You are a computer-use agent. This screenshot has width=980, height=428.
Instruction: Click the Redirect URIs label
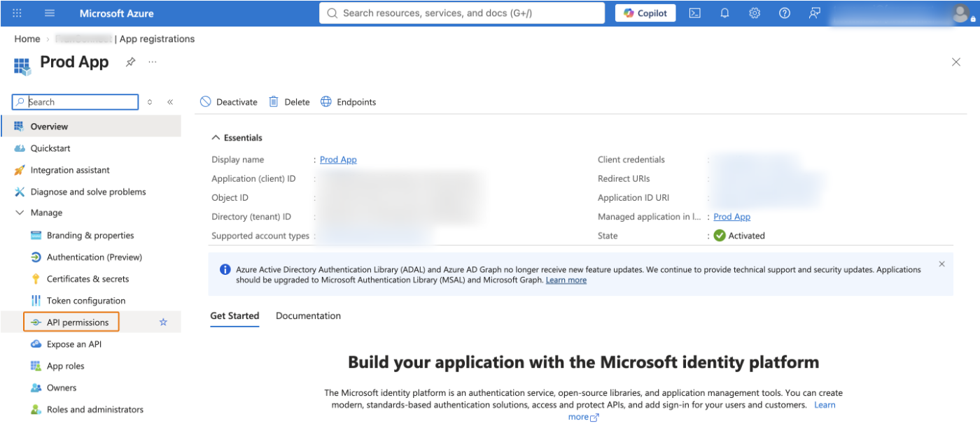coord(624,179)
